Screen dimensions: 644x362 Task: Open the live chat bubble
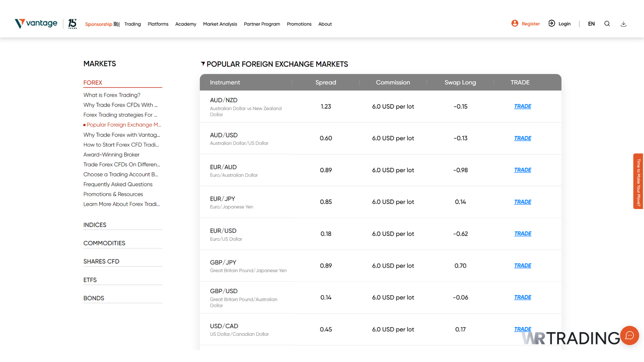pos(630,336)
